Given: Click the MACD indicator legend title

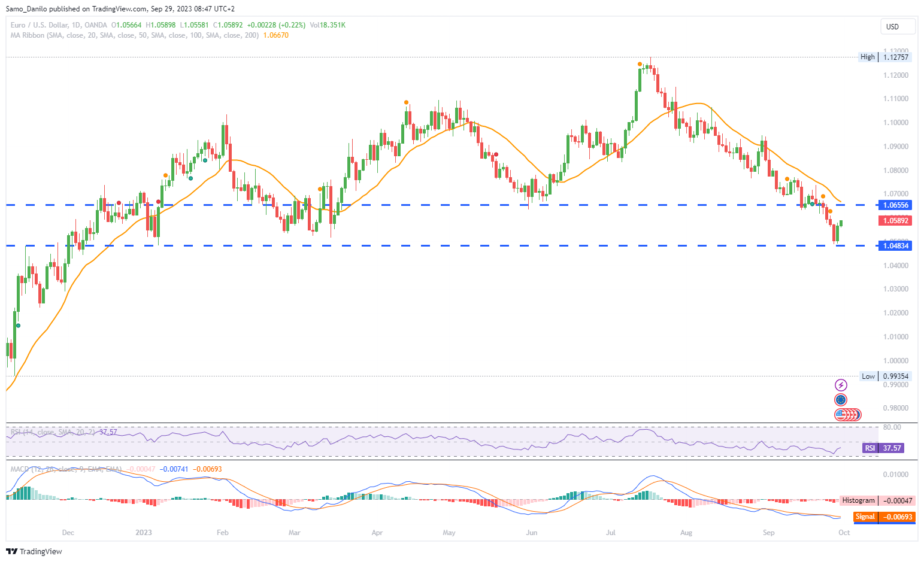Looking at the screenshot, I should (66, 469).
